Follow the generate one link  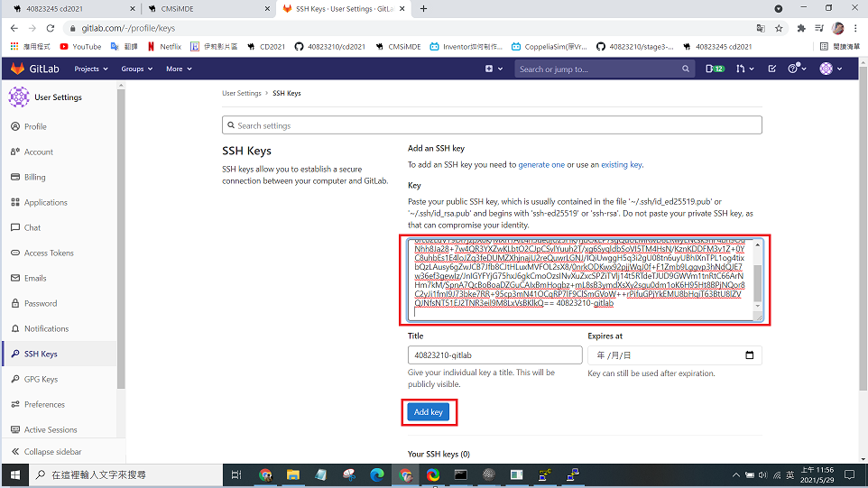tap(541, 165)
